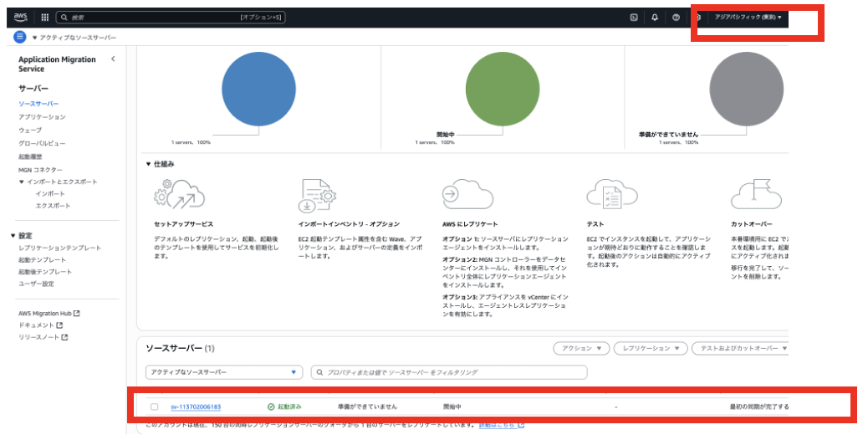Click the カットオーバー cloud flag icon
The width and height of the screenshot is (868, 435).
coord(756,194)
